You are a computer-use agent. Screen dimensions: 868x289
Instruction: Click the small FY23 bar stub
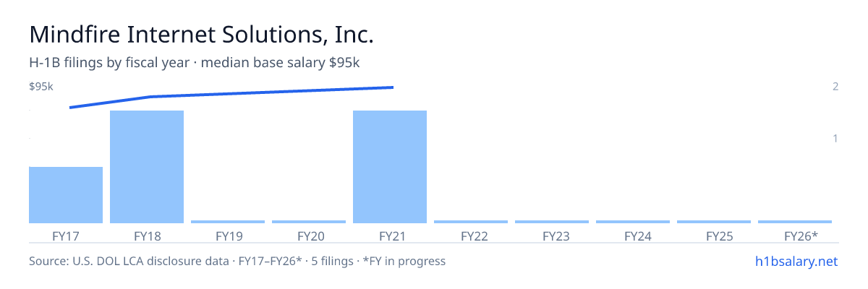click(552, 222)
